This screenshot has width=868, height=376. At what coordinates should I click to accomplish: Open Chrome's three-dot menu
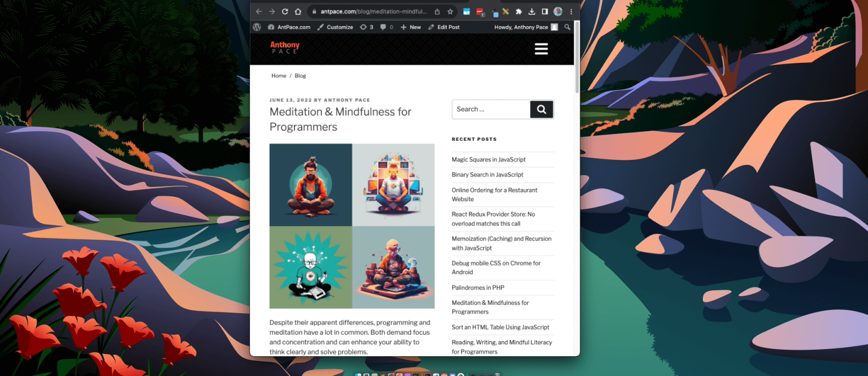click(571, 11)
